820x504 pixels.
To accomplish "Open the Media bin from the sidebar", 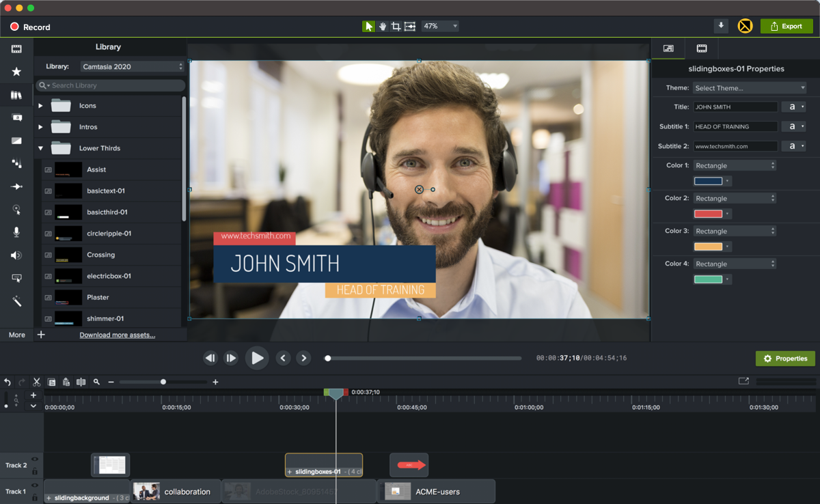I will pyautogui.click(x=16, y=49).
